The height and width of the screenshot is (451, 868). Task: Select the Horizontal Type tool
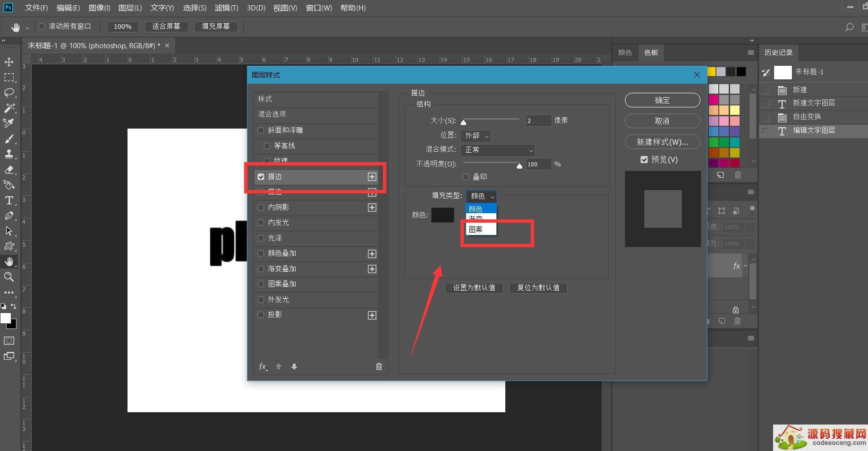[9, 200]
